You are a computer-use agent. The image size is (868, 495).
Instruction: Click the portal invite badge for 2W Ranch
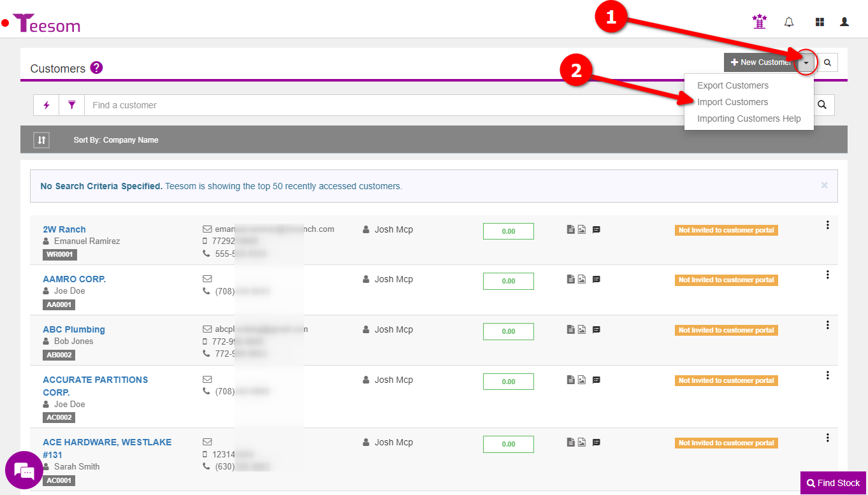(727, 230)
